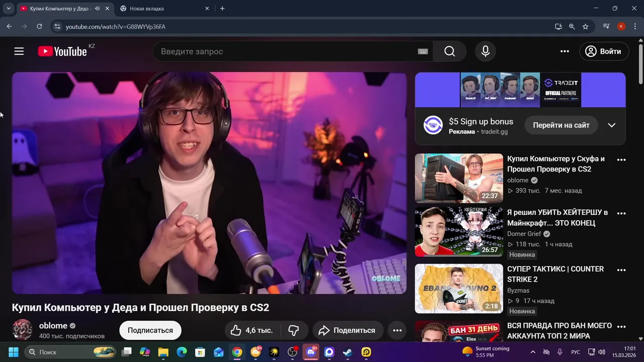The width and height of the screenshot is (644, 362).
Task: Open Steam from taskbar
Action: (x=348, y=352)
